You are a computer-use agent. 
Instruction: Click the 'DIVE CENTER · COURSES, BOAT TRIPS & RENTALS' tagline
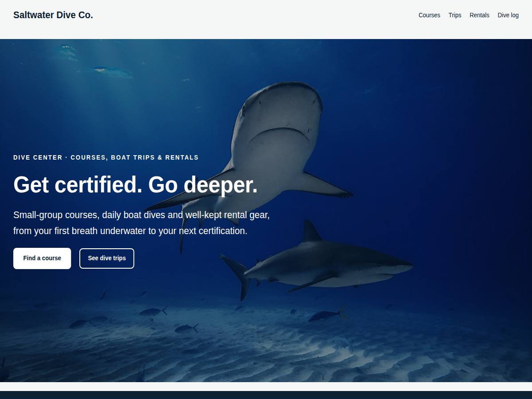tap(106, 157)
